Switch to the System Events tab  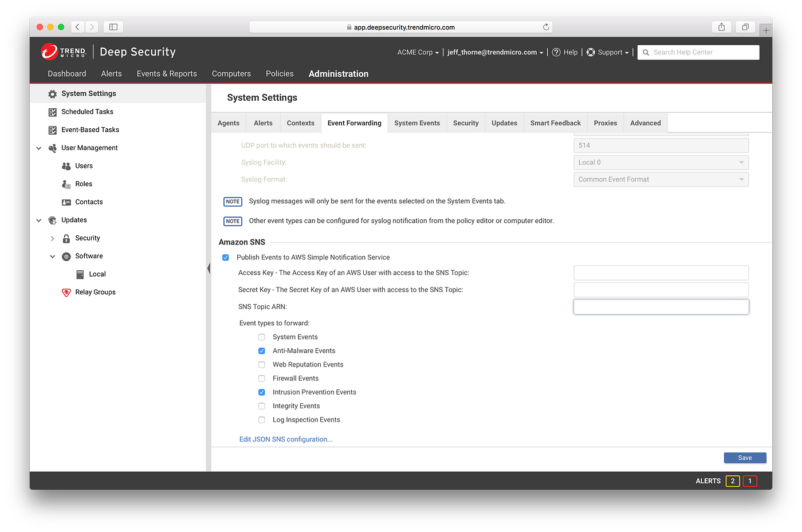(416, 123)
